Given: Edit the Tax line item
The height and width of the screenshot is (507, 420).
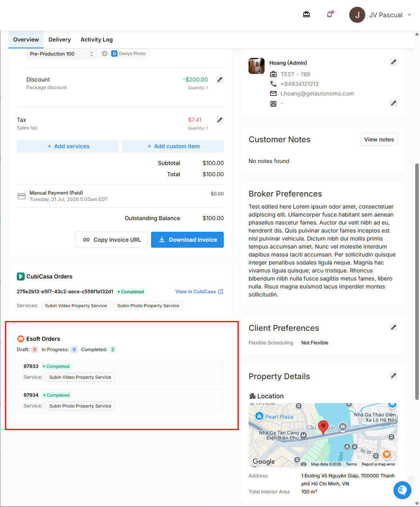Looking at the screenshot, I should (x=220, y=120).
